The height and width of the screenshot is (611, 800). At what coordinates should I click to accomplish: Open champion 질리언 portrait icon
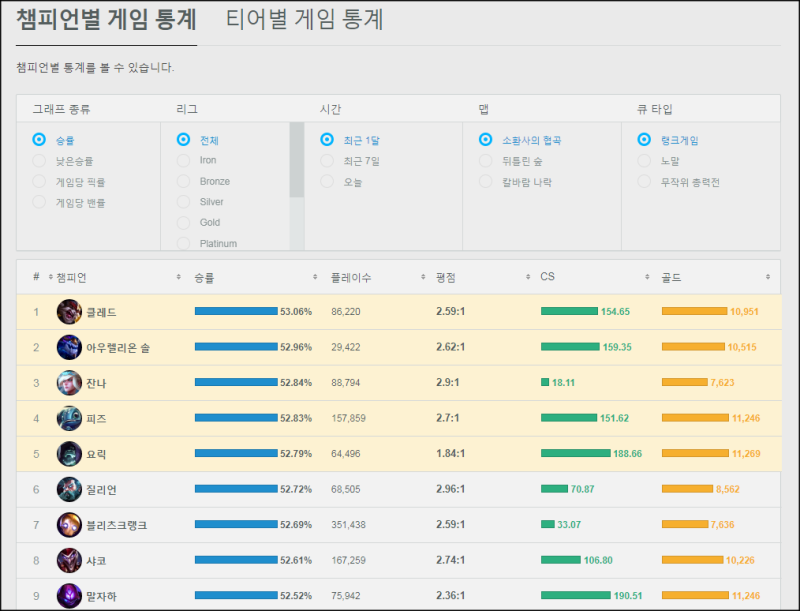click(69, 490)
